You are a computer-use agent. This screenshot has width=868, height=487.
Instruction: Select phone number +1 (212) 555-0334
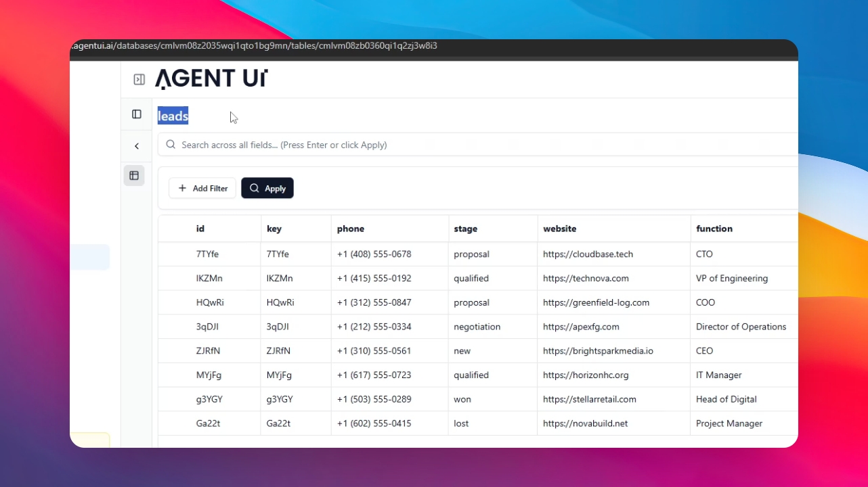(374, 327)
